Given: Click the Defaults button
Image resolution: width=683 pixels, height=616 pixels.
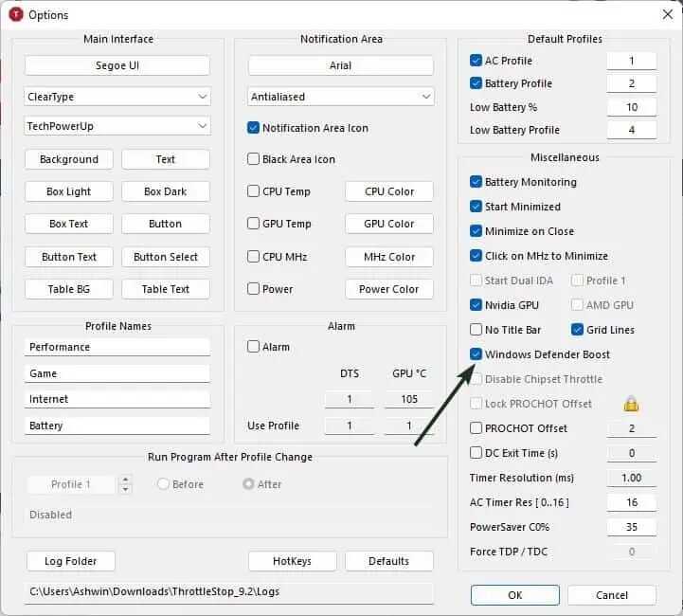Looking at the screenshot, I should [389, 561].
